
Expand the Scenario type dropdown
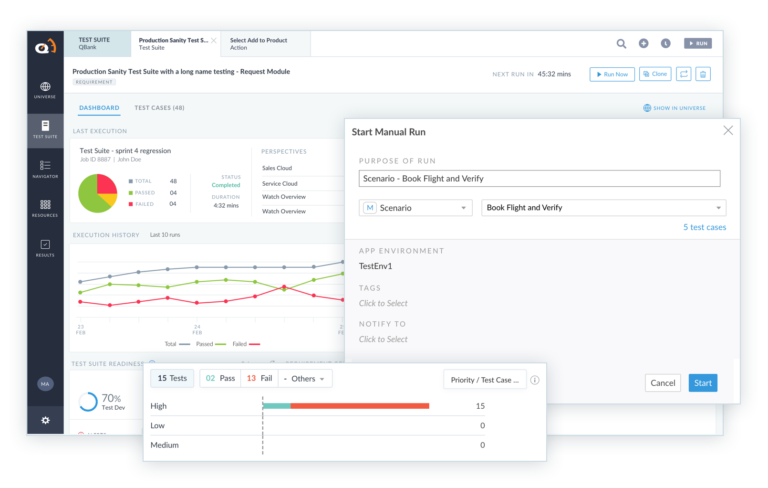pos(415,208)
